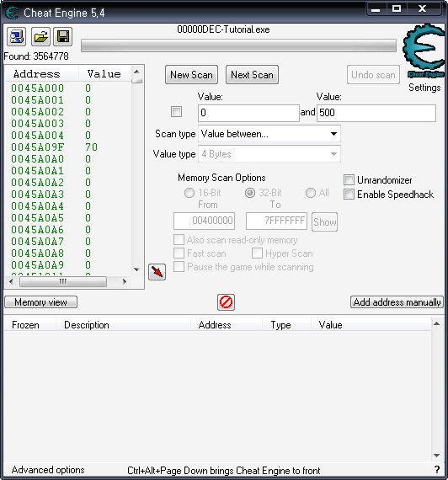Open Advanced options
Image resolution: width=448 pixels, height=480 pixels.
pos(48,470)
